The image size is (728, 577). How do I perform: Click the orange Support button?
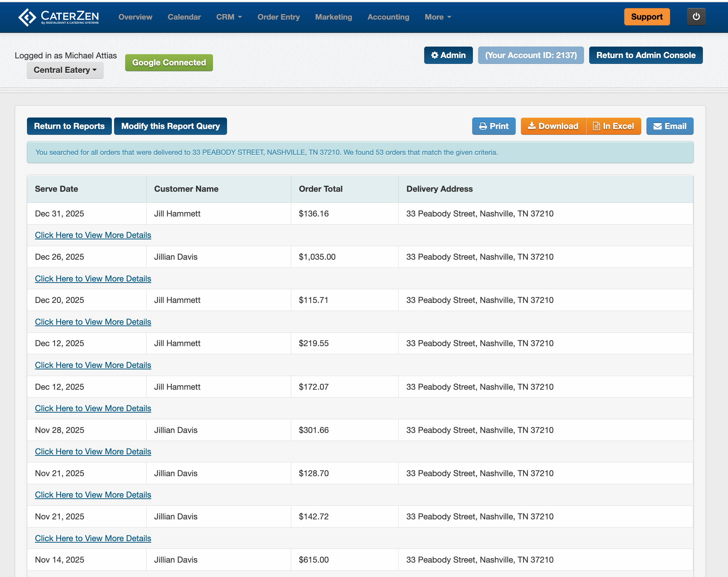point(646,17)
